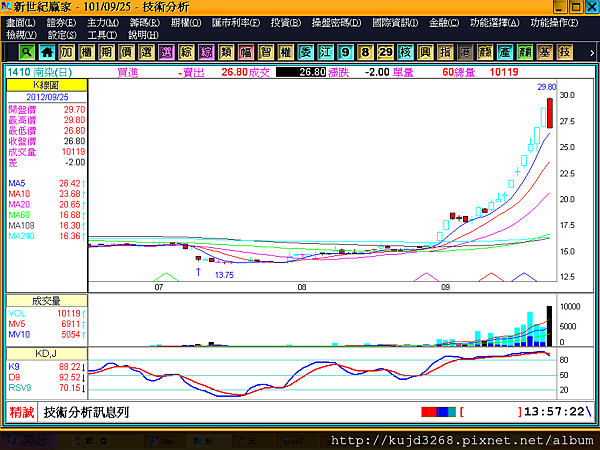Open the 基 toolbar icon
This screenshot has height=450, width=600.
coord(545,52)
